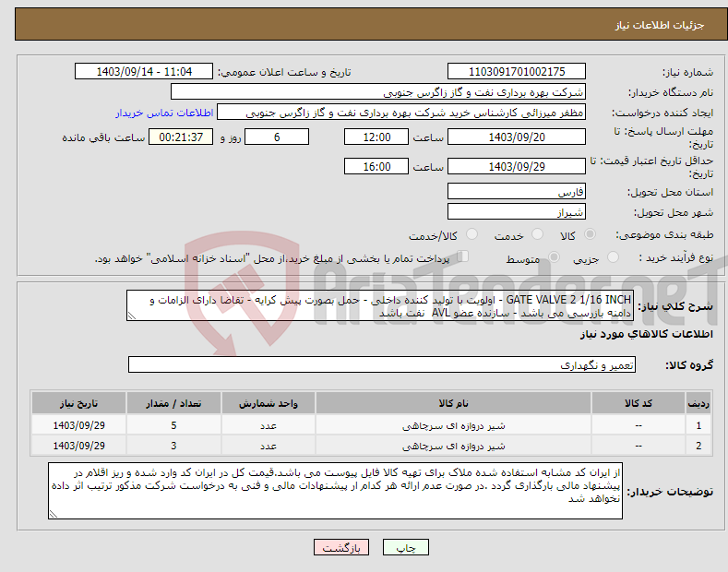Click the واحد شمارش column header
Screen dimensions: 728x572
pyautogui.click(x=269, y=403)
